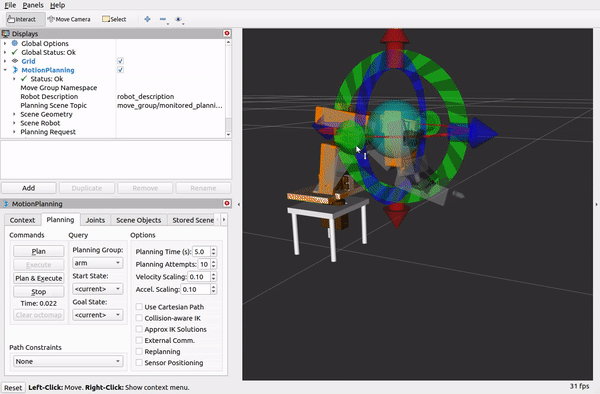This screenshot has width=600, height=394.
Task: Open the File menu
Action: point(10,5)
